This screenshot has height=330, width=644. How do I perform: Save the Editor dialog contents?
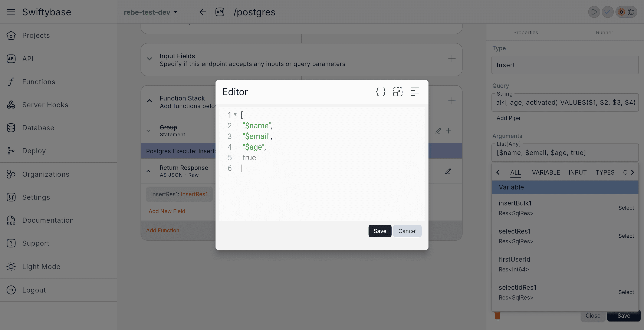click(x=380, y=231)
